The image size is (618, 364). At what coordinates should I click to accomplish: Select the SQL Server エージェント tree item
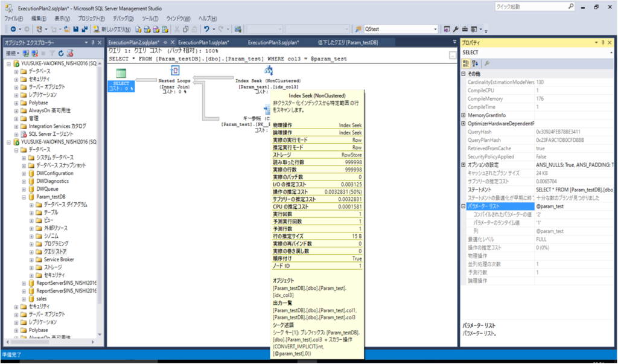(52, 134)
